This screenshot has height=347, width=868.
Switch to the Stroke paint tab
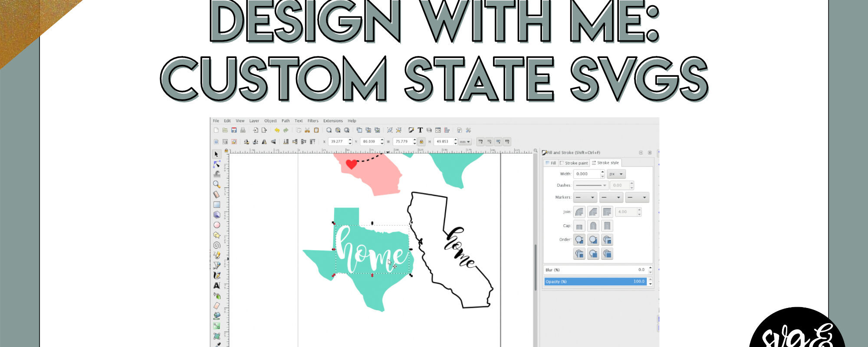(574, 163)
